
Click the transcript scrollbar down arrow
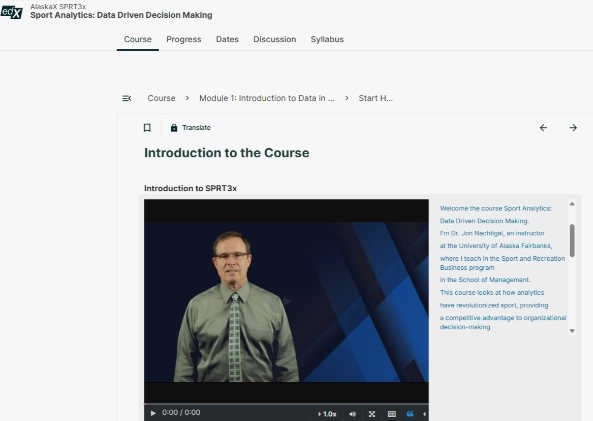(x=572, y=331)
